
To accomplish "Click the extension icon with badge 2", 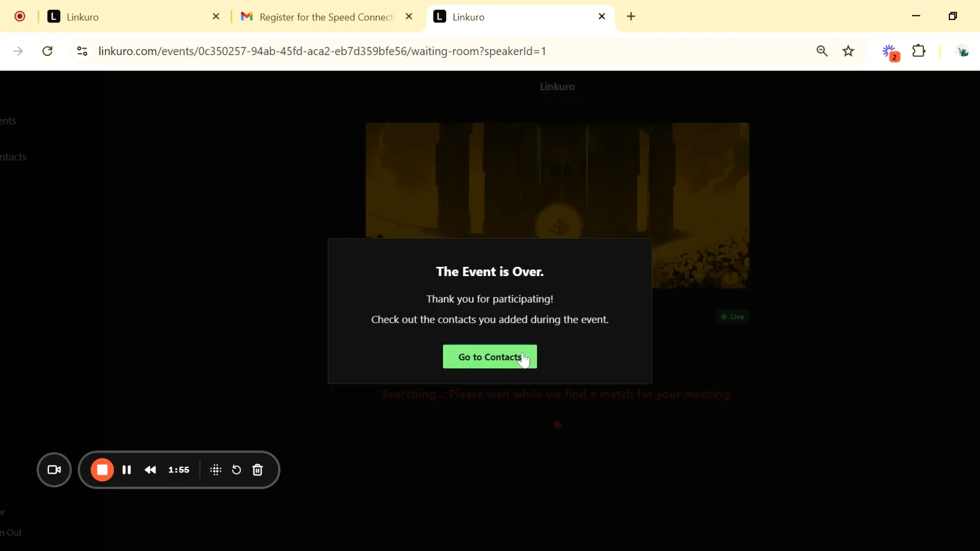I will [x=890, y=52].
